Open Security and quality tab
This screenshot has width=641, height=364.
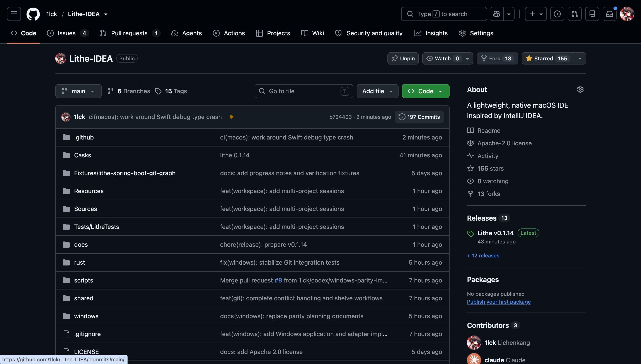click(369, 33)
